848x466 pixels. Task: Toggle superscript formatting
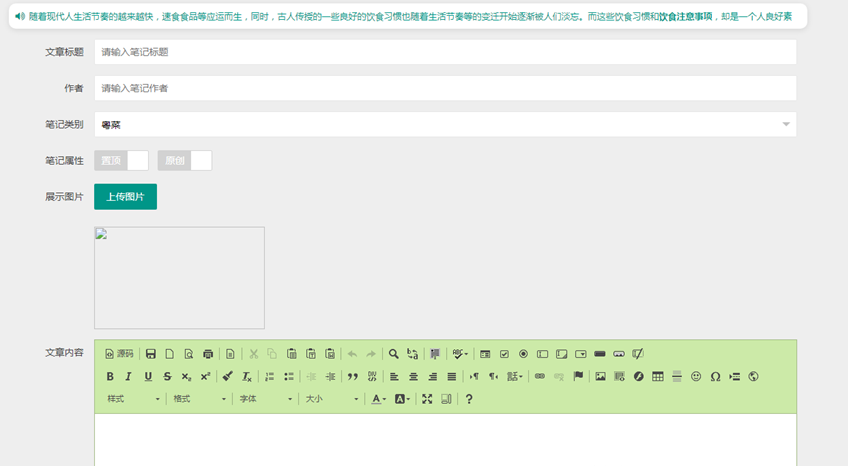(x=206, y=377)
